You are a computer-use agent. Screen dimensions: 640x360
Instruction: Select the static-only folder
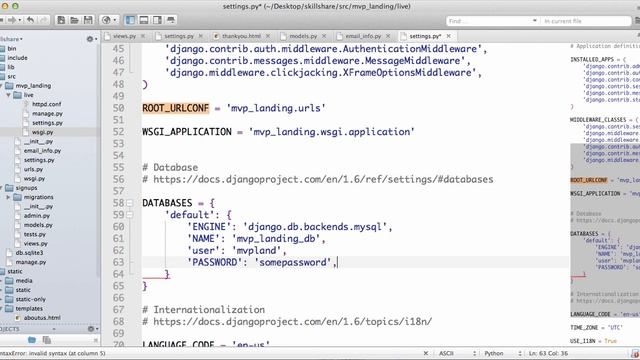point(31,300)
